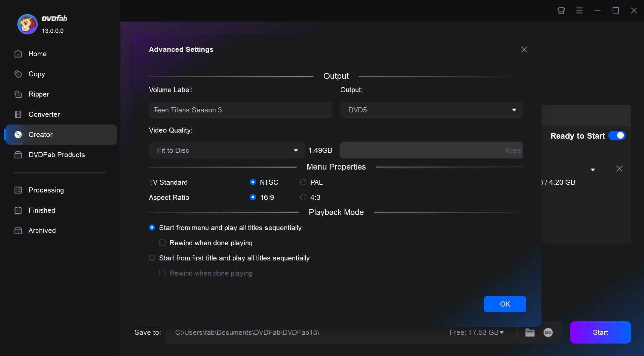Edit the Teen Titans Season 3 volume label

[240, 110]
